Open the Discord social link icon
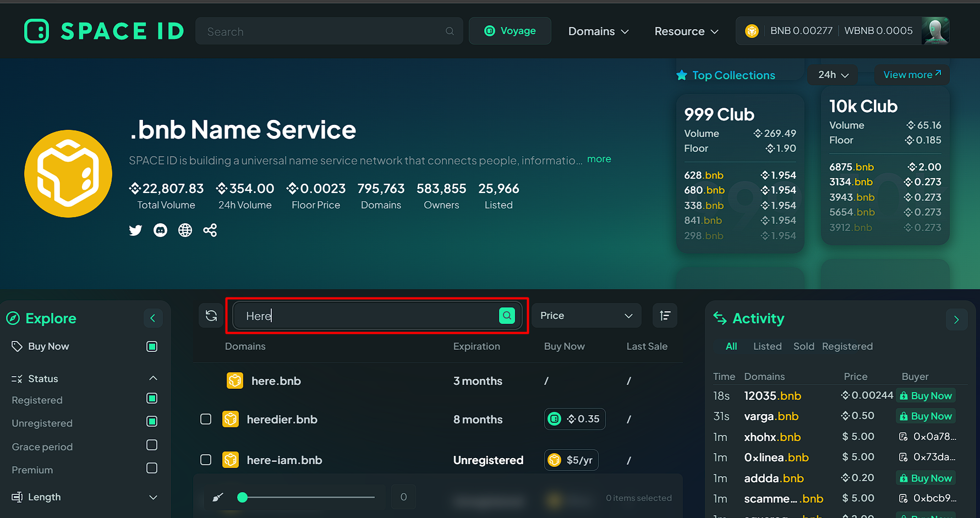 point(160,230)
